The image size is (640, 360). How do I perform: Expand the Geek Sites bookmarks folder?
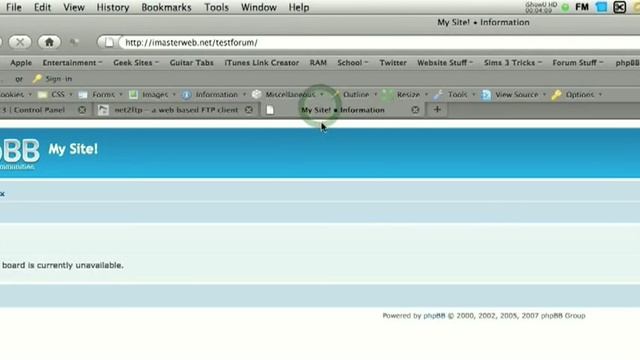[x=136, y=63]
